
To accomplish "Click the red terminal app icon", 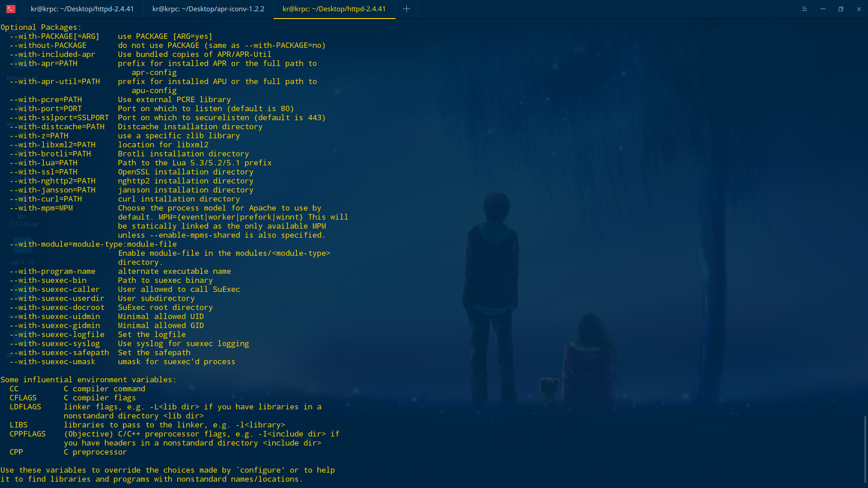I will (11, 9).
